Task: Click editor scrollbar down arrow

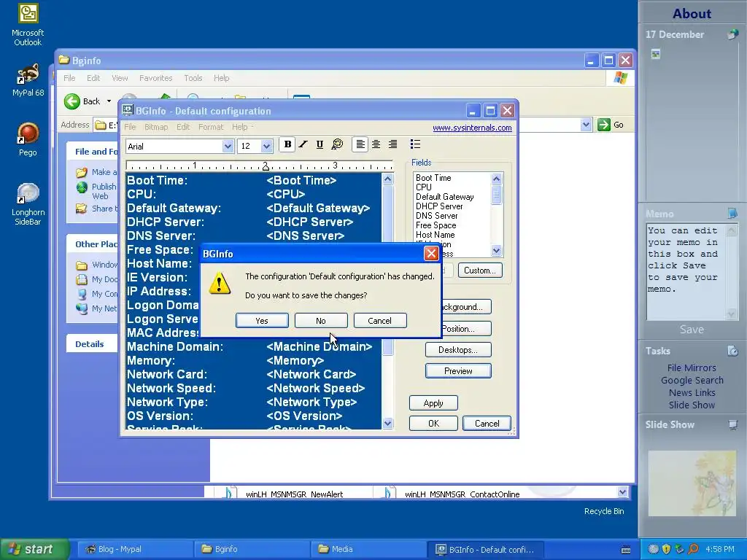Action: (x=388, y=423)
